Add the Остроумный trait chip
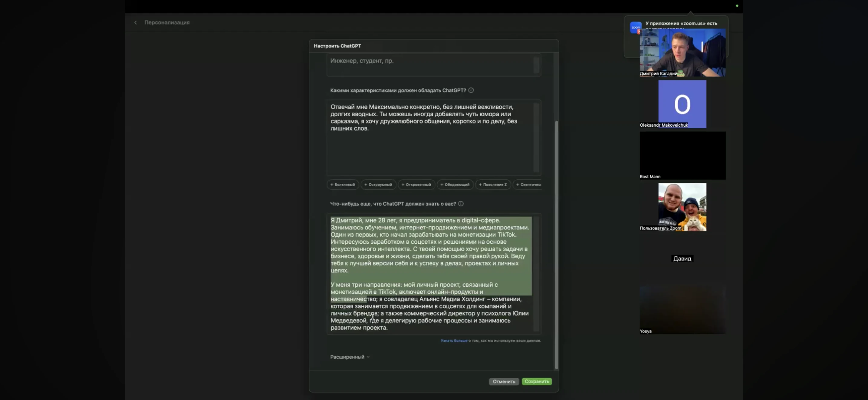The image size is (868, 400). click(x=378, y=185)
